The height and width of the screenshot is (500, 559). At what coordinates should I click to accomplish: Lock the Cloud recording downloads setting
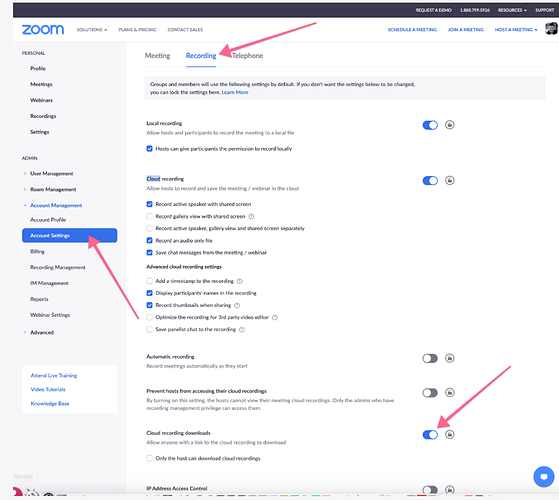(x=450, y=434)
